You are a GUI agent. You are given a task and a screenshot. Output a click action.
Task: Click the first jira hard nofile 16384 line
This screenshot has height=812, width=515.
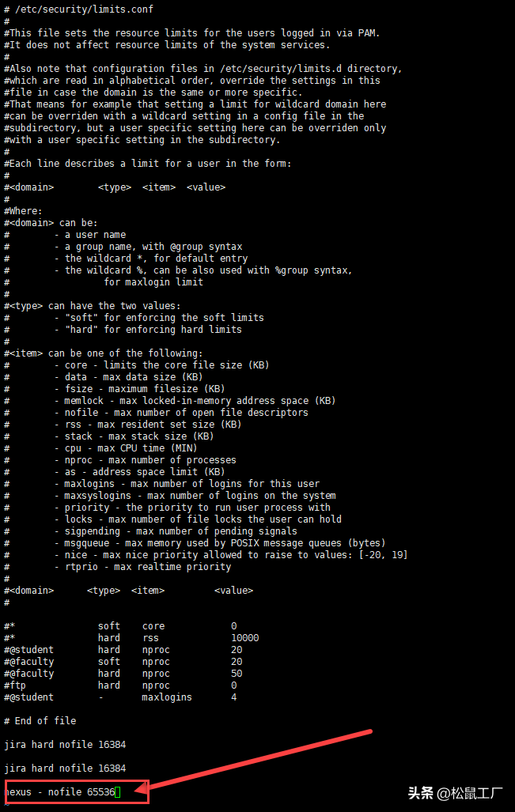click(x=65, y=744)
